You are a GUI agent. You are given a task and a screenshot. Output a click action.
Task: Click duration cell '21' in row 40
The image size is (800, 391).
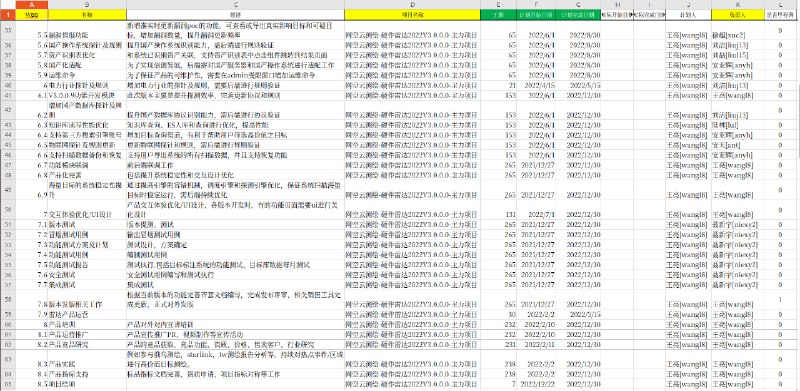coord(498,85)
